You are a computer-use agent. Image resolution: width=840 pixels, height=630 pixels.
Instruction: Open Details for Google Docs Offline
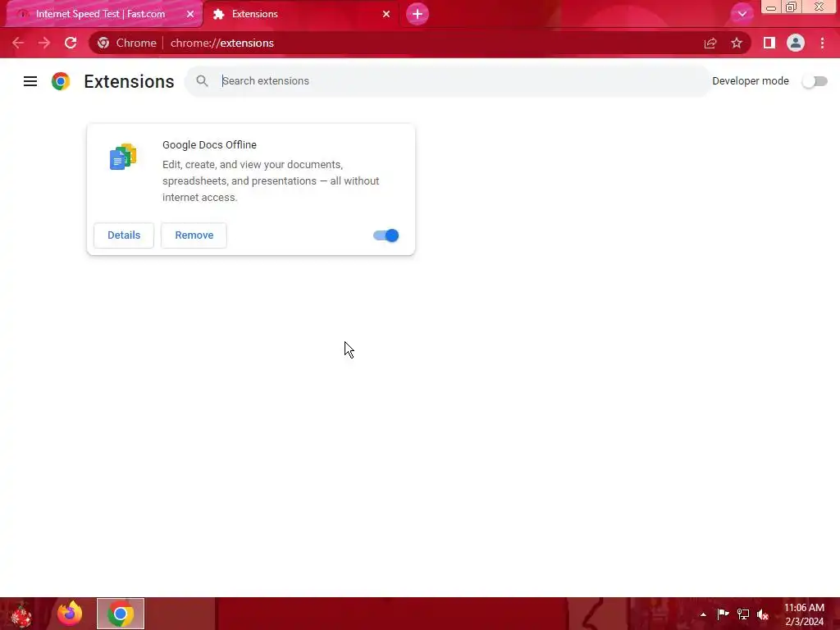coord(124,235)
